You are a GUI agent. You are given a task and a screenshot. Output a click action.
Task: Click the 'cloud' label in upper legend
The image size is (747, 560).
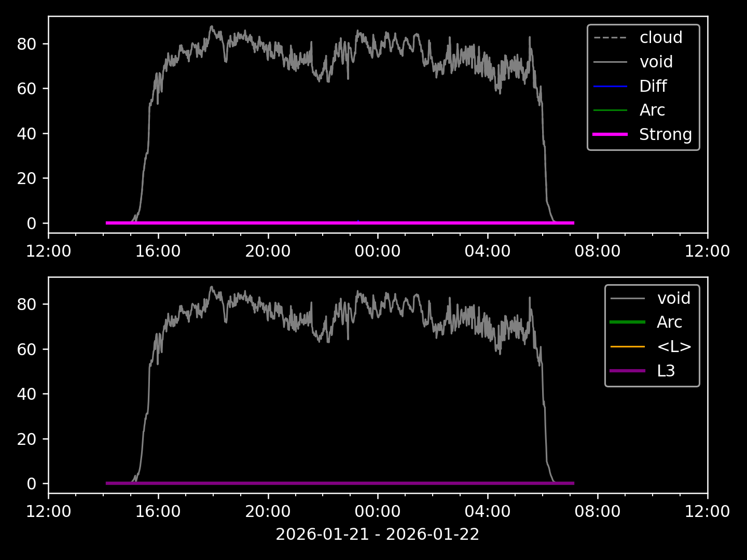pos(660,38)
